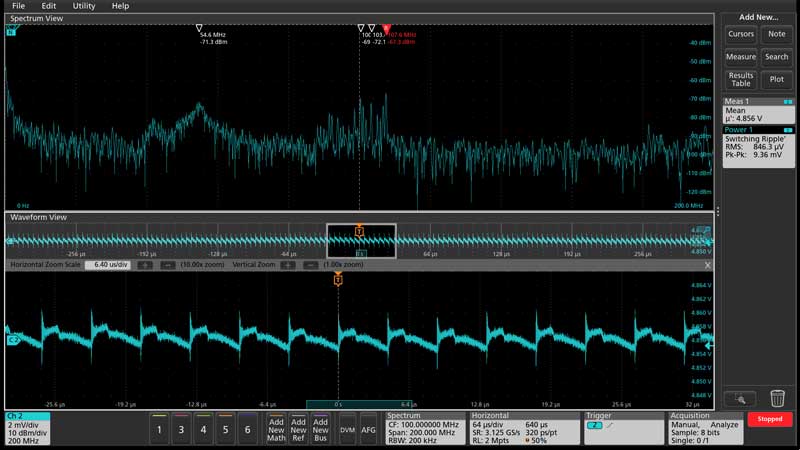The width and height of the screenshot is (800, 450).
Task: Click the zoom magnifier icon button
Action: click(x=740, y=398)
